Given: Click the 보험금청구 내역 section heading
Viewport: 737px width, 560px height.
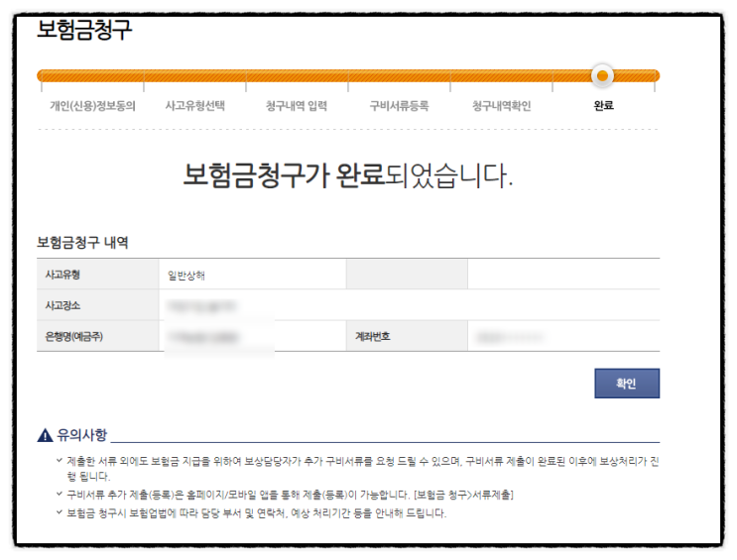Looking at the screenshot, I should click(82, 243).
